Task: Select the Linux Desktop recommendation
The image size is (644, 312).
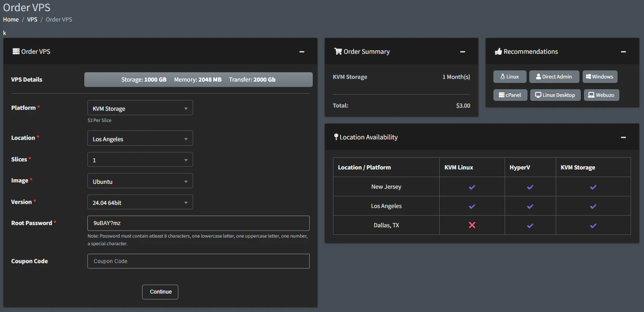Action: (x=555, y=95)
